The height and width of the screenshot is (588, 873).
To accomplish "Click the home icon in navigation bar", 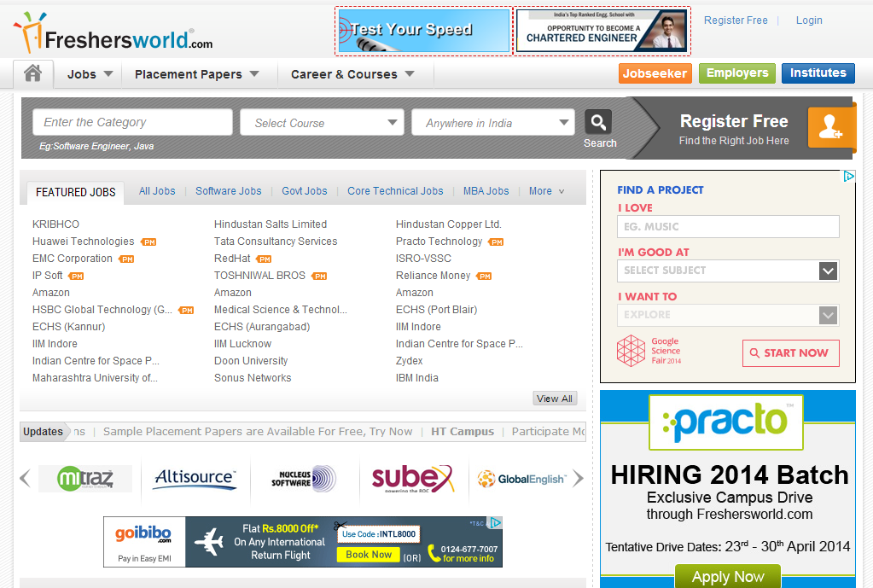I will coord(33,74).
